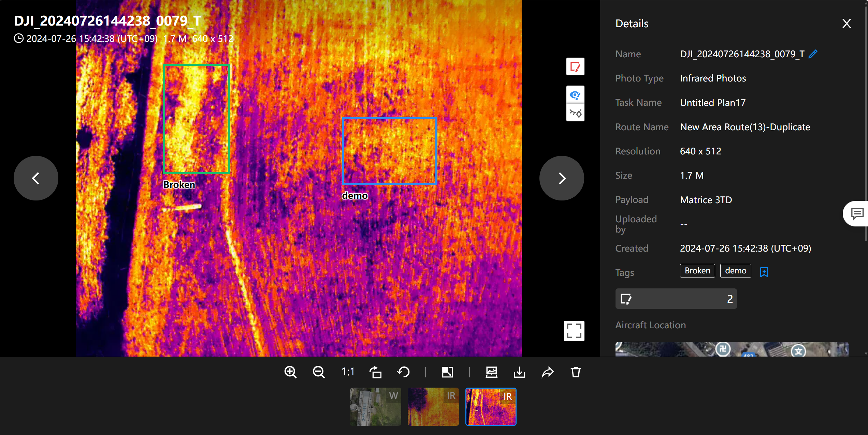Hide annotations with the closed-eye icon
The height and width of the screenshot is (435, 868).
point(575,113)
